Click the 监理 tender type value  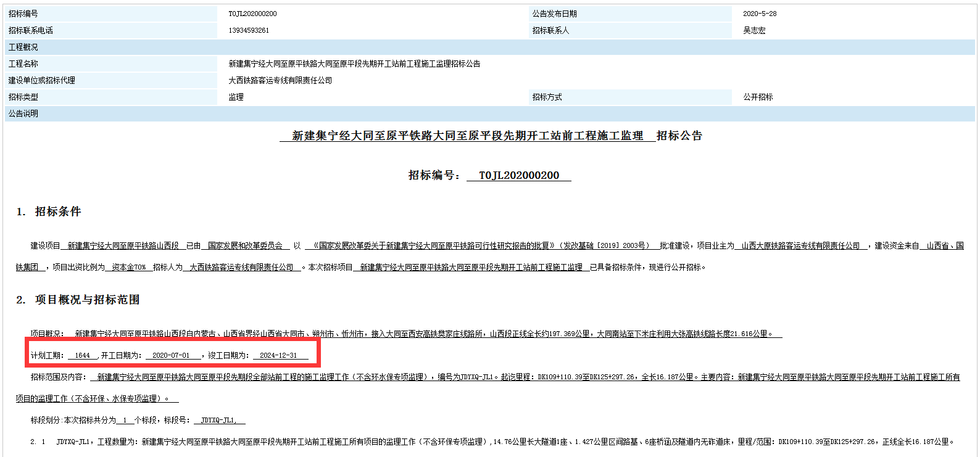click(x=236, y=97)
